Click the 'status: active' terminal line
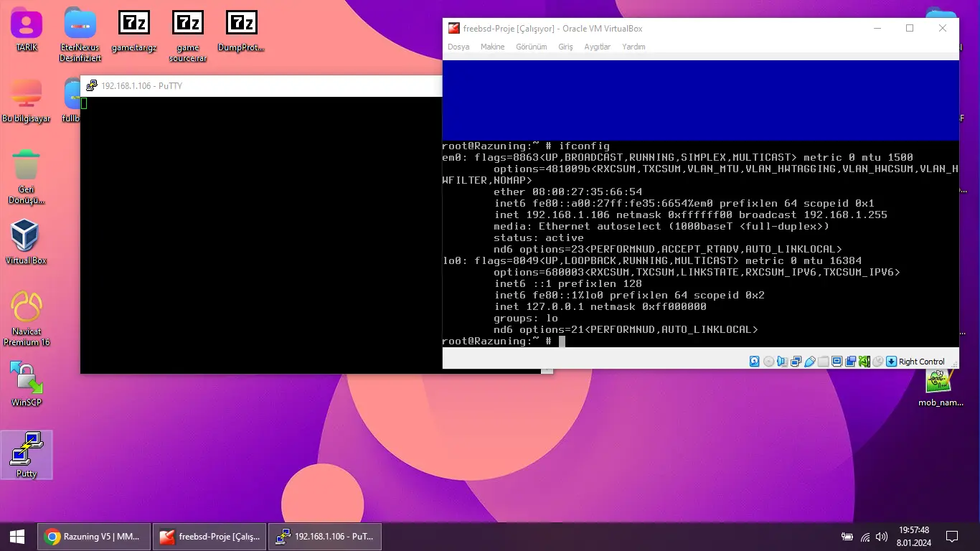 [538, 238]
